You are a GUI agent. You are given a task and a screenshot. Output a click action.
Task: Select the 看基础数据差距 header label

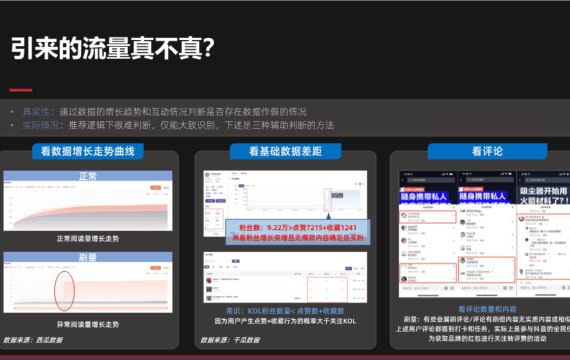click(285, 151)
